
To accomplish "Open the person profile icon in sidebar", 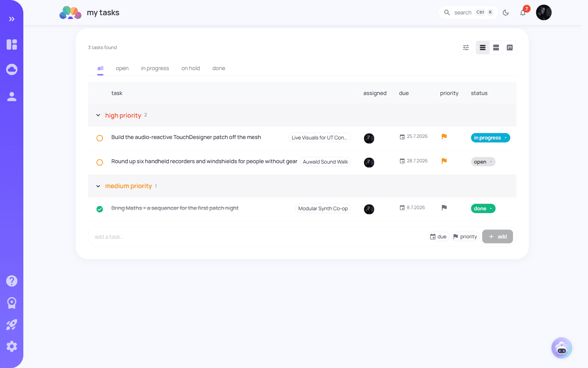I will (x=12, y=97).
